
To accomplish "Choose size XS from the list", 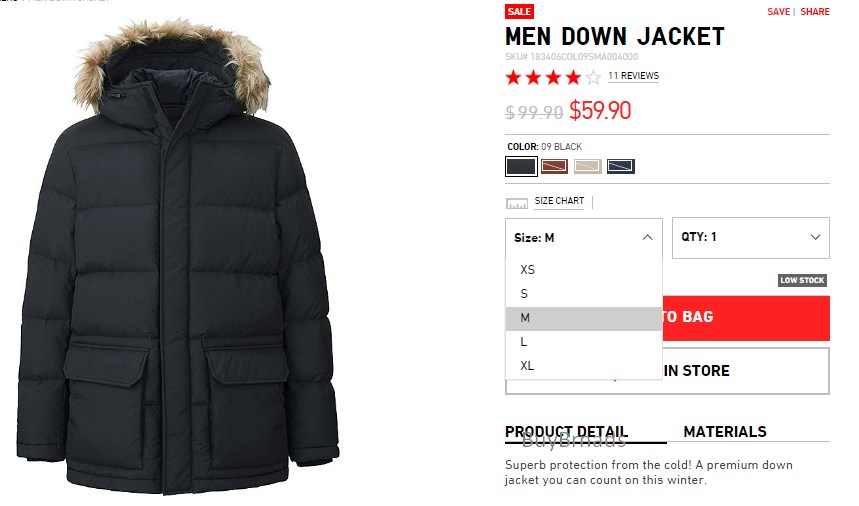I will point(583,269).
